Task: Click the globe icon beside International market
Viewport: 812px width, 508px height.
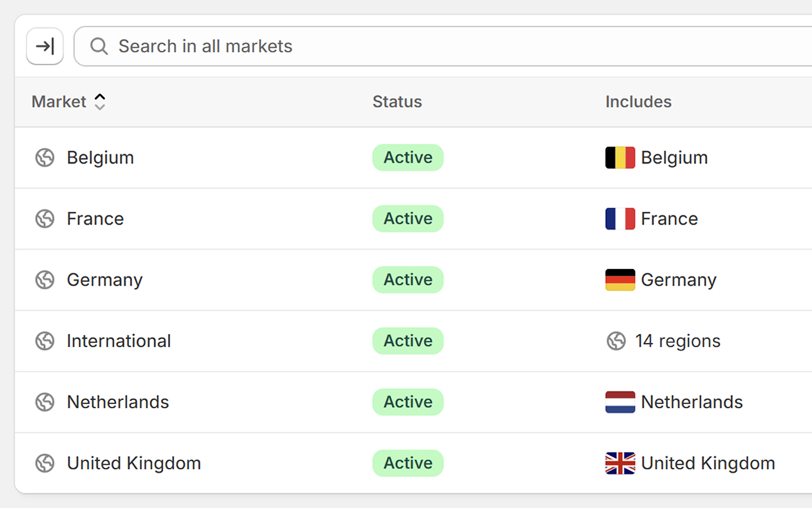Action: [44, 340]
